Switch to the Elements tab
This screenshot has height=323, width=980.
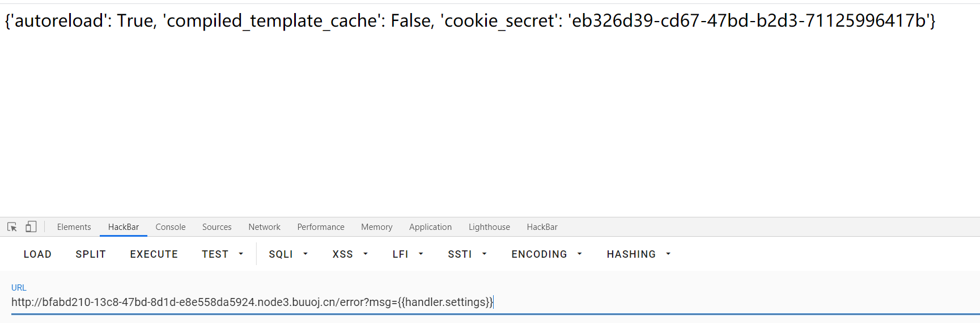point(74,227)
